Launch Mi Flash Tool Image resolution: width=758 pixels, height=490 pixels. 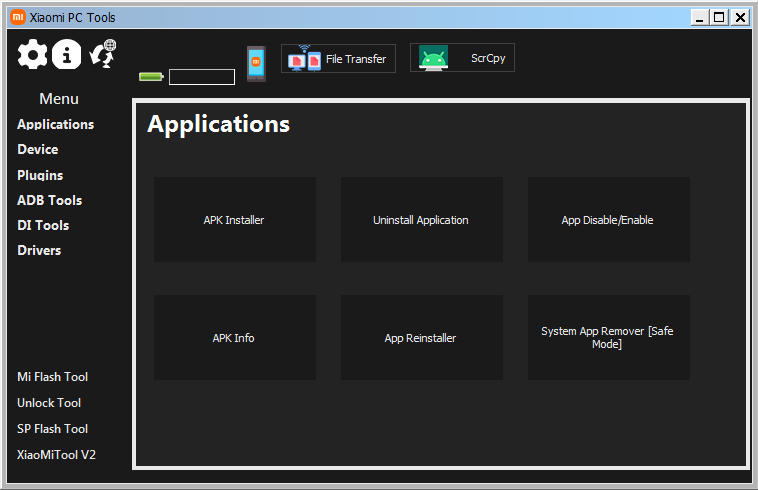[53, 377]
